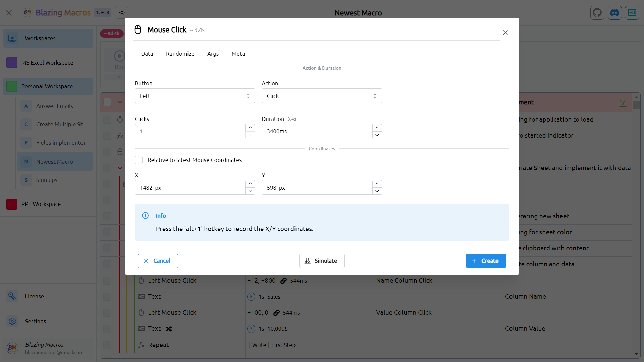This screenshot has width=644, height=362.
Task: Open the Args tab settings
Action: pos(213,54)
